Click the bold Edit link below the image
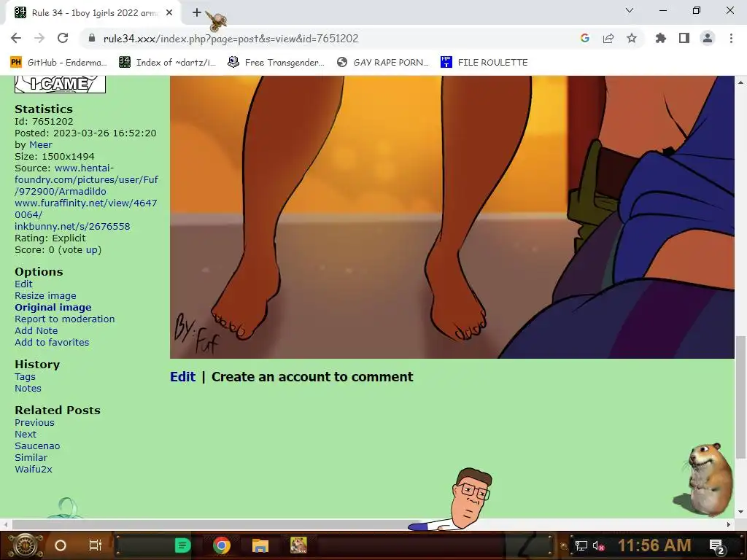This screenshot has height=560, width=747. click(x=183, y=377)
